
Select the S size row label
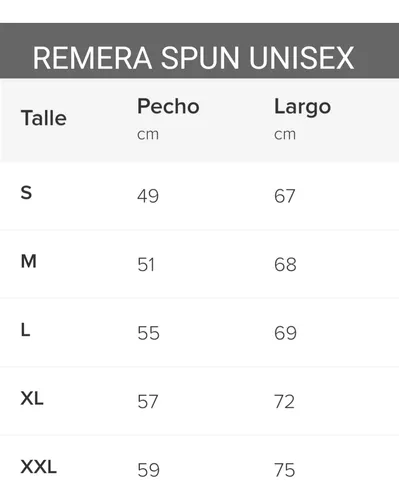(x=26, y=193)
